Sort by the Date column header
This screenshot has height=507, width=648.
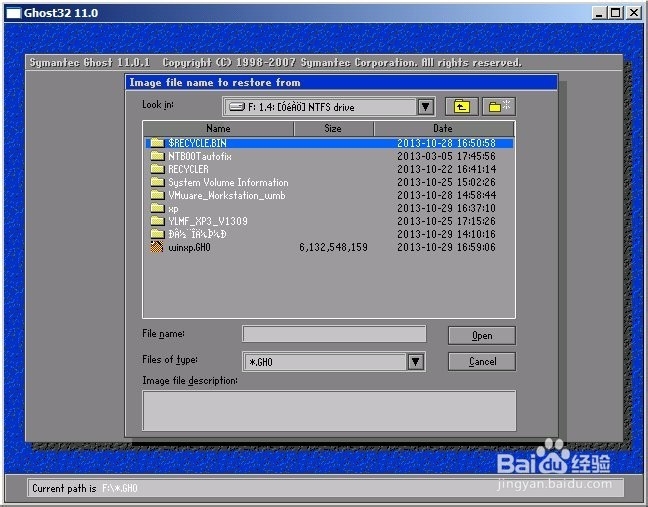pos(444,129)
